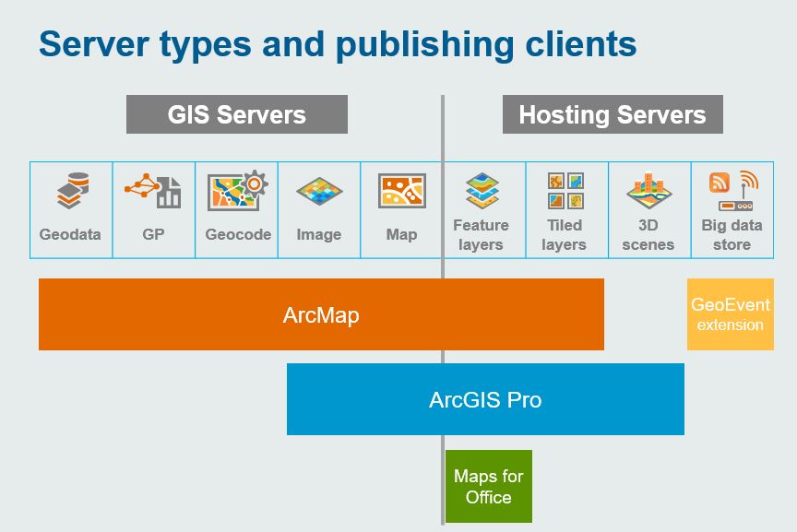This screenshot has height=532, width=797.
Task: Click the Geodata stacked layers database icon
Action: [73, 191]
